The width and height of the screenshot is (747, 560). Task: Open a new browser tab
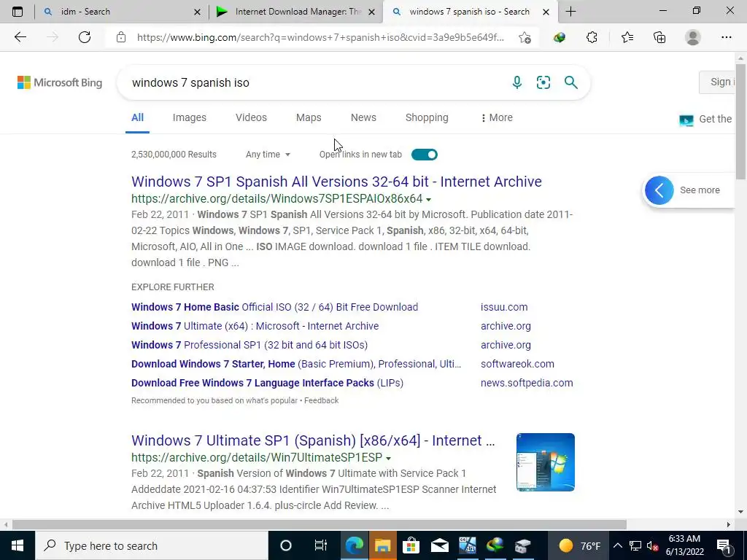tap(570, 12)
